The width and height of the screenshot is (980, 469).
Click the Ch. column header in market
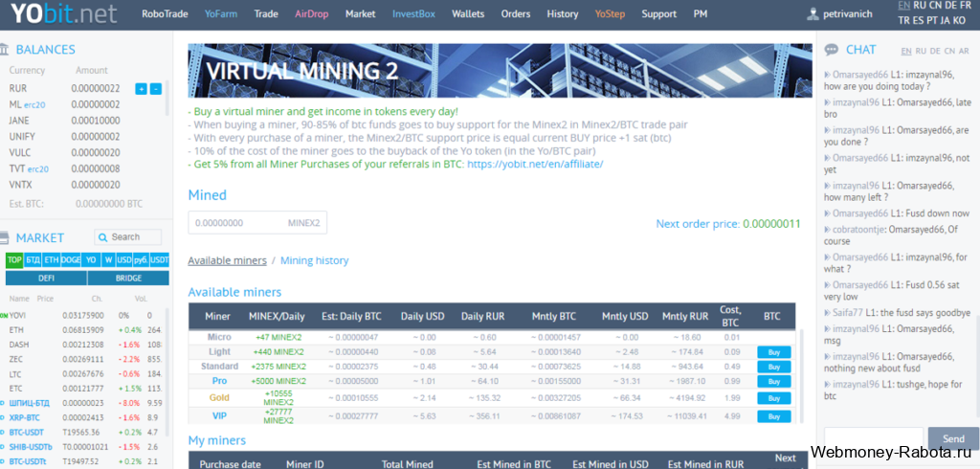(x=97, y=299)
